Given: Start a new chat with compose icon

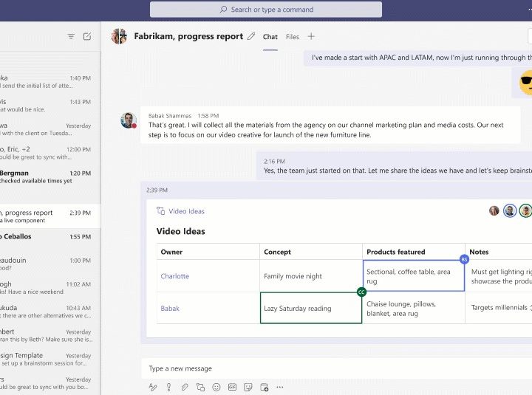Looking at the screenshot, I should click(x=87, y=36).
